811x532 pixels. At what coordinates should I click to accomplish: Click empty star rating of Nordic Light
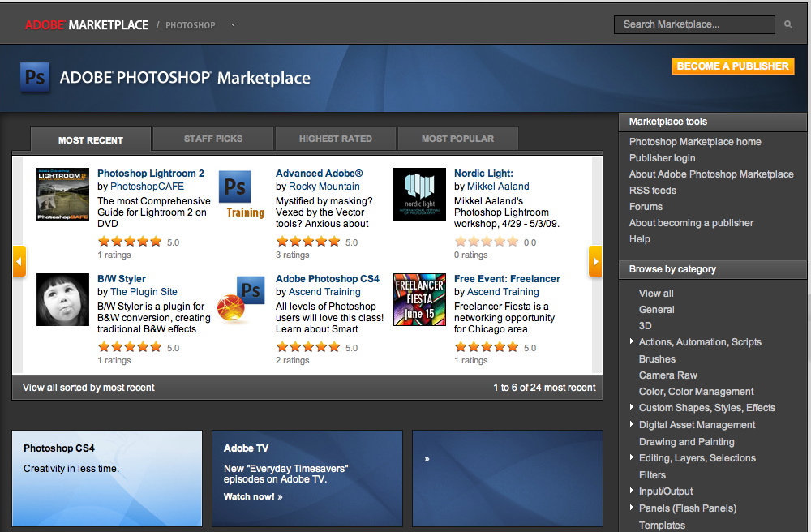[x=487, y=242]
